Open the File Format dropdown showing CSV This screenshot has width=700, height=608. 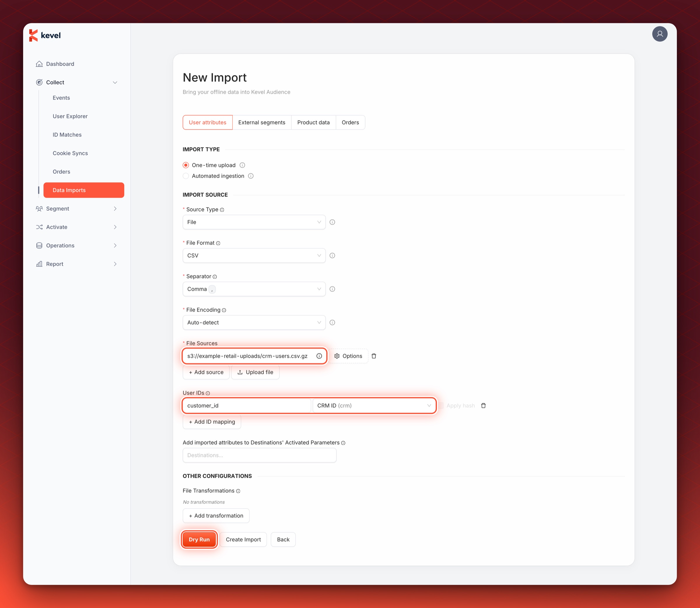[254, 255]
